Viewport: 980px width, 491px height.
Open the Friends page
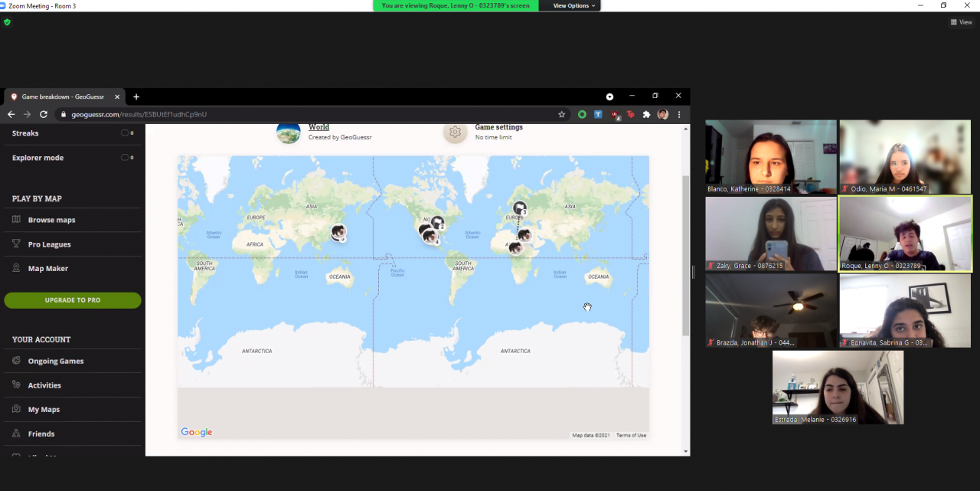click(x=41, y=434)
